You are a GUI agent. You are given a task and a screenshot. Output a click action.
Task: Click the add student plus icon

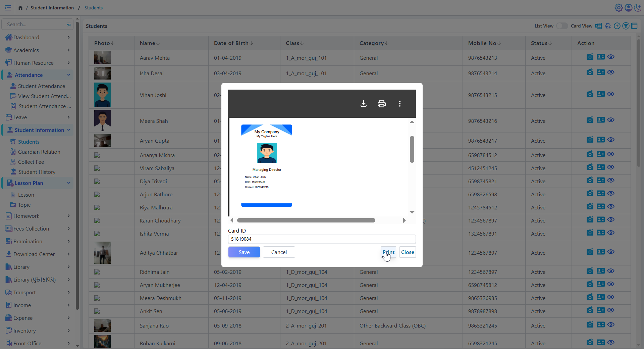pyautogui.click(x=617, y=26)
